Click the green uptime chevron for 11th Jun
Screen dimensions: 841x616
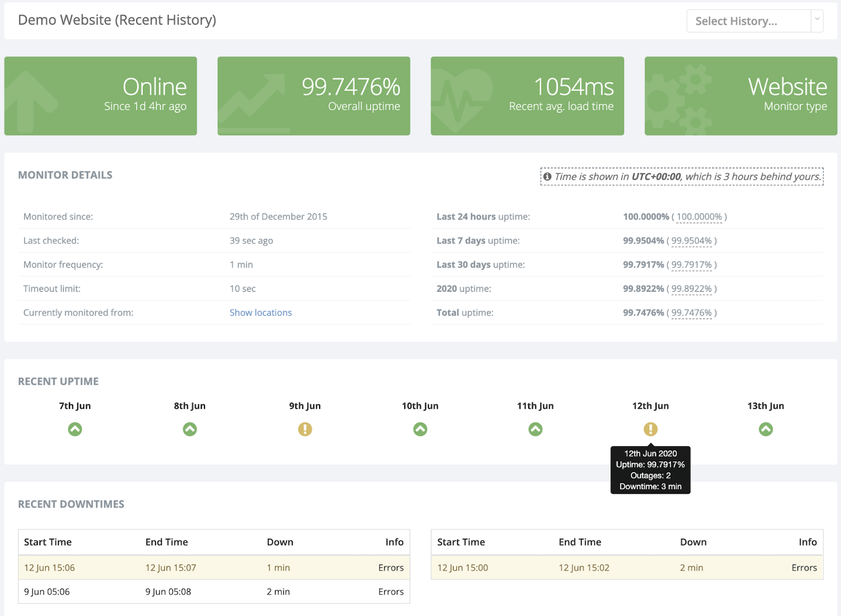coord(535,429)
